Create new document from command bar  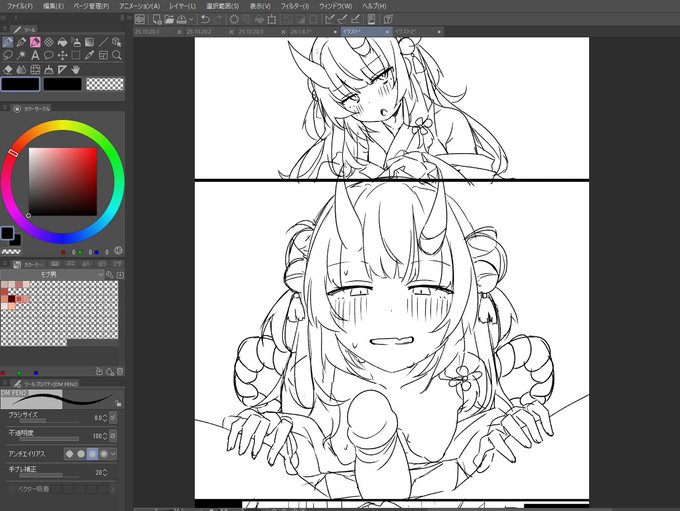[157, 19]
